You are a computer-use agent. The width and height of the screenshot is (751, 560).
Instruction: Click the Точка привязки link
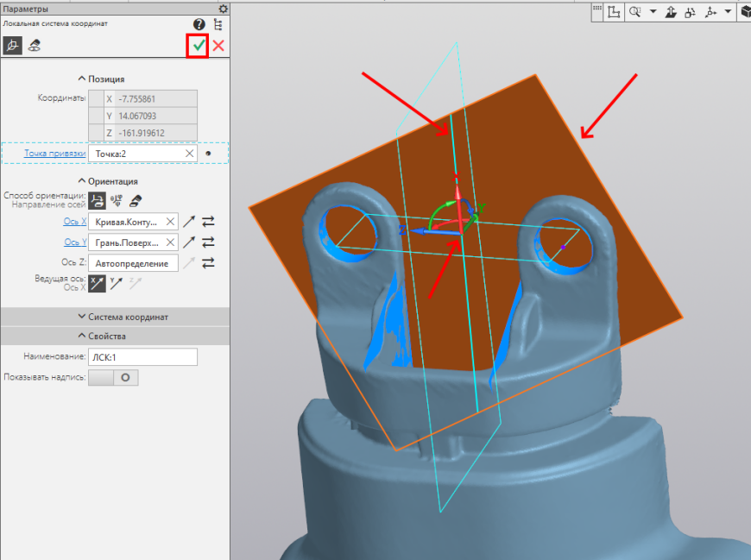55,154
